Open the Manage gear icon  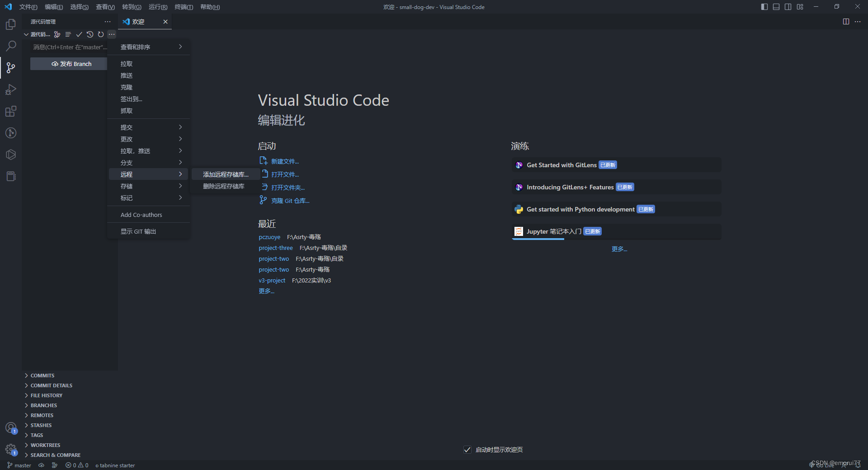[11, 449]
